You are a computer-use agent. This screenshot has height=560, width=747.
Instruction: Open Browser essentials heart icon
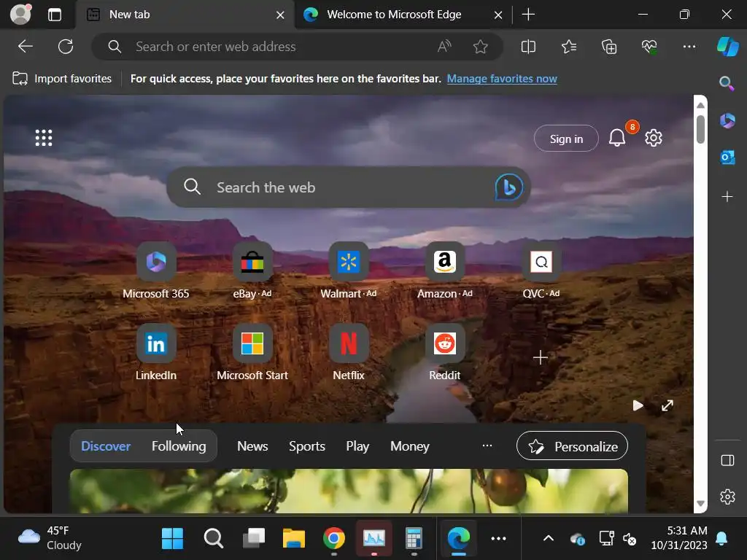click(x=649, y=47)
